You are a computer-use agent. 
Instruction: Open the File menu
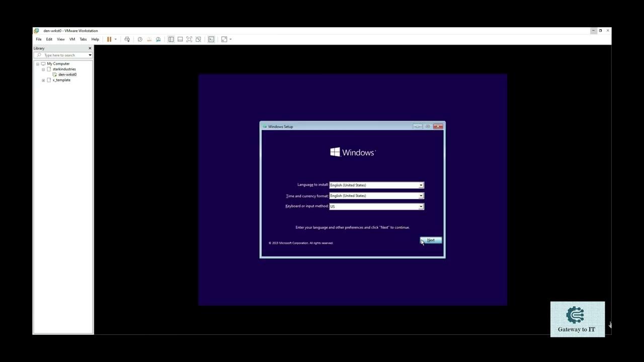(39, 39)
